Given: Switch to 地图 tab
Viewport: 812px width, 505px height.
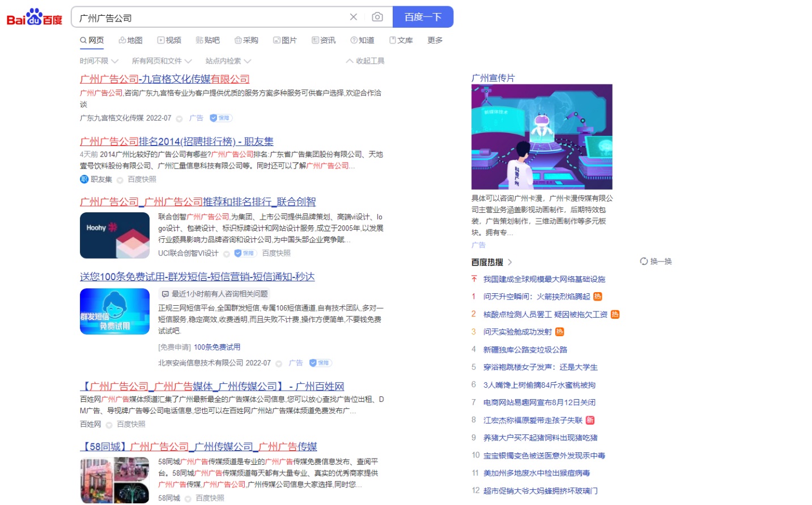Looking at the screenshot, I should 131,40.
